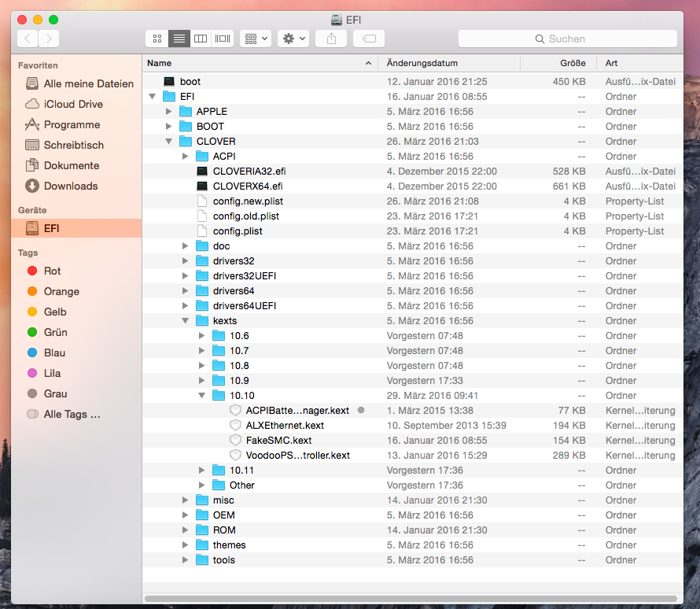Click the Share toolbar button

(x=331, y=39)
